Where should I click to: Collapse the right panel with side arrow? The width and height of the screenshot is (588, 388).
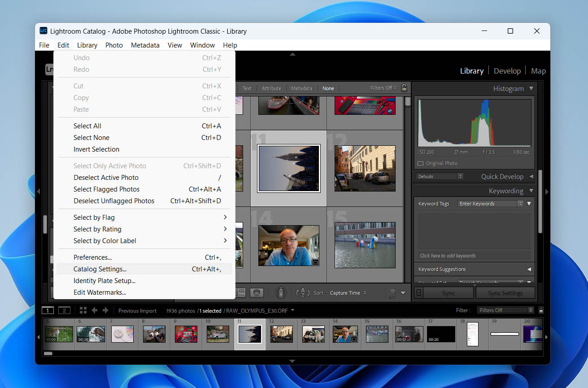pos(547,192)
